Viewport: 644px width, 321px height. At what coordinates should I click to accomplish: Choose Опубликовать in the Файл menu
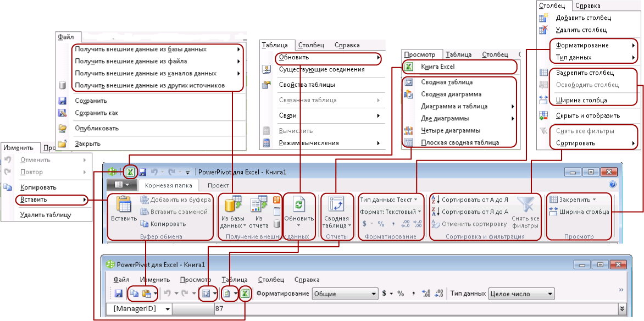151,128
